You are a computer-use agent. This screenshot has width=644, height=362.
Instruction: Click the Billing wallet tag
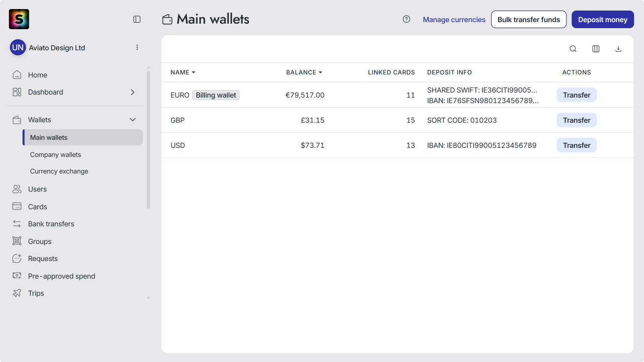coord(216,95)
